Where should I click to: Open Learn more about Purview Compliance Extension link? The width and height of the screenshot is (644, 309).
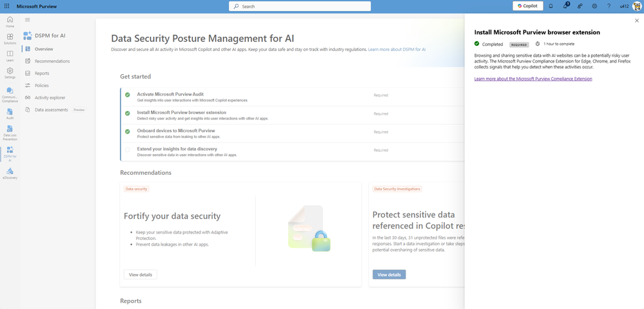(533, 79)
